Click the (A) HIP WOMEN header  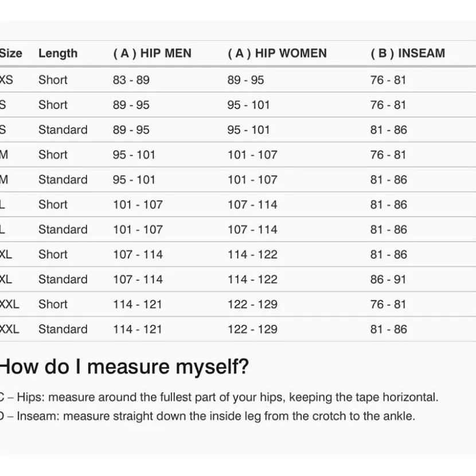coord(277,53)
